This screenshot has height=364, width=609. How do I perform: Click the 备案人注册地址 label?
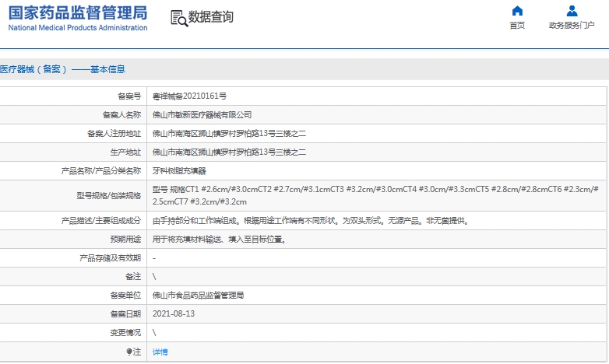(114, 134)
